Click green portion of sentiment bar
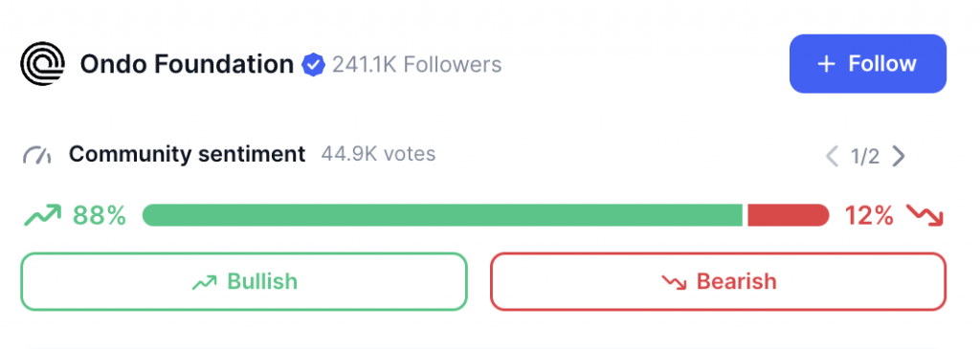The width and height of the screenshot is (980, 349). point(442,215)
